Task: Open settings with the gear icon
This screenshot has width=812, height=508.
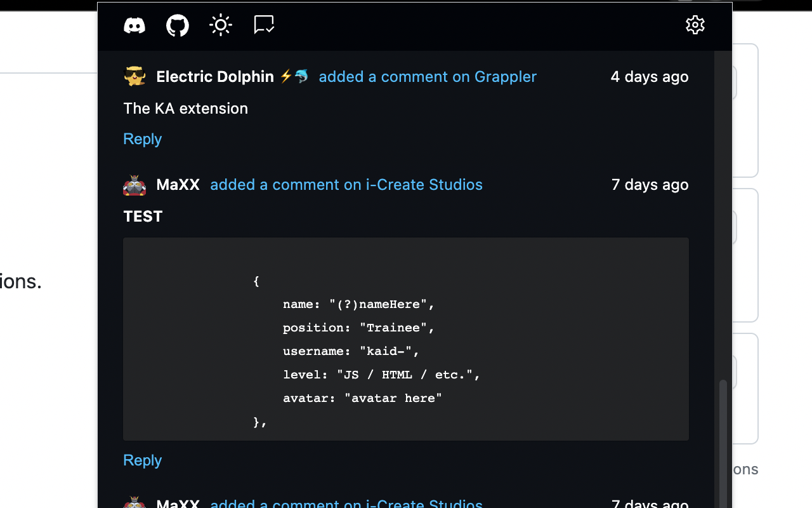Action: click(695, 25)
